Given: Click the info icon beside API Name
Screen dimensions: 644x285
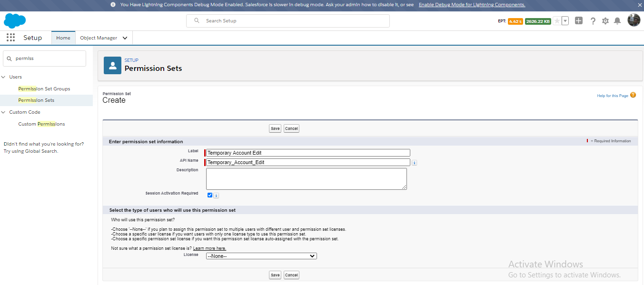Looking at the screenshot, I should (414, 162).
